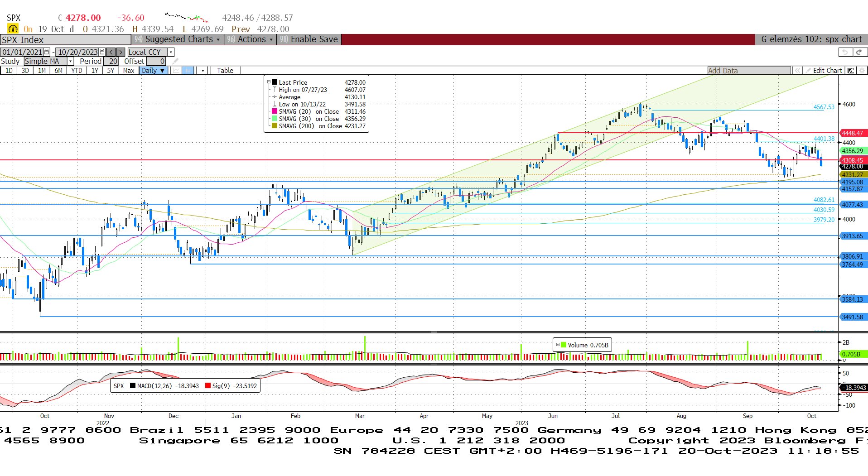Viewport: 868px width, 476px height.
Task: Select the candlestick chart type icon
Action: (188, 71)
